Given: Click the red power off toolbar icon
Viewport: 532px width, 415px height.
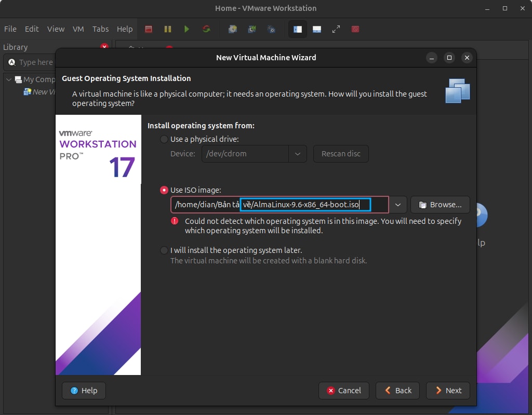Looking at the screenshot, I should 149,29.
